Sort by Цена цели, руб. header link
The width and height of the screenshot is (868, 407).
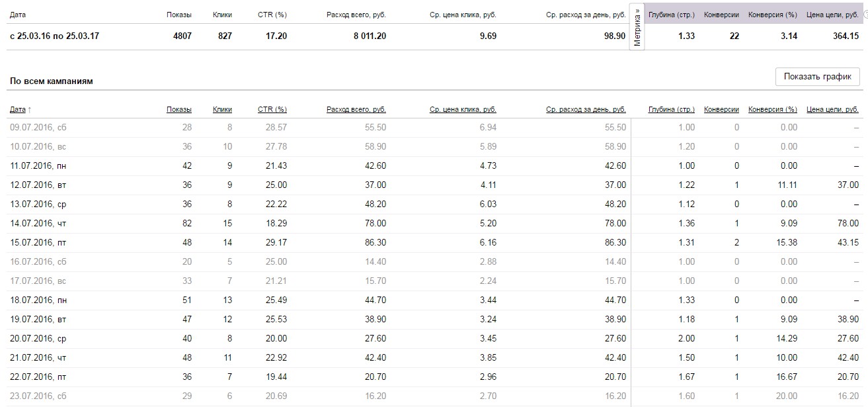click(x=832, y=109)
